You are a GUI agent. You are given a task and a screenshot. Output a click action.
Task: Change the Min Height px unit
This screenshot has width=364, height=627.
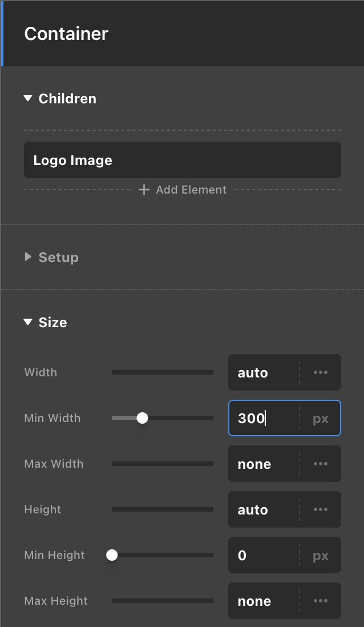click(321, 556)
